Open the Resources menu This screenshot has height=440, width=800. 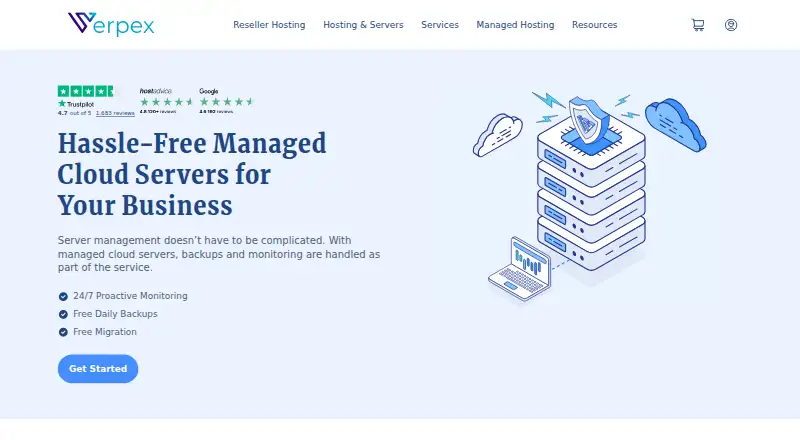594,25
